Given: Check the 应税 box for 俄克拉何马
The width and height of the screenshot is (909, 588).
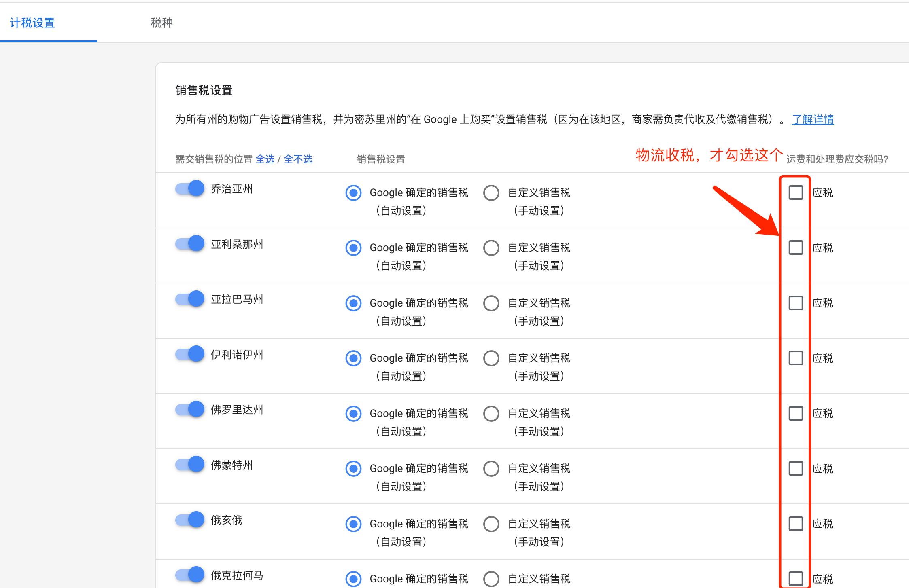Looking at the screenshot, I should [x=796, y=579].
